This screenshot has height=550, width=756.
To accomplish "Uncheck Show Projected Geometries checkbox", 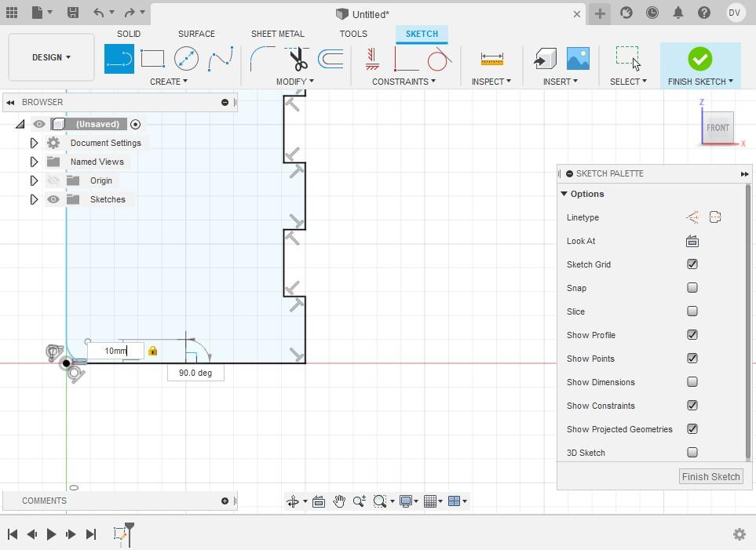I will 692,429.
